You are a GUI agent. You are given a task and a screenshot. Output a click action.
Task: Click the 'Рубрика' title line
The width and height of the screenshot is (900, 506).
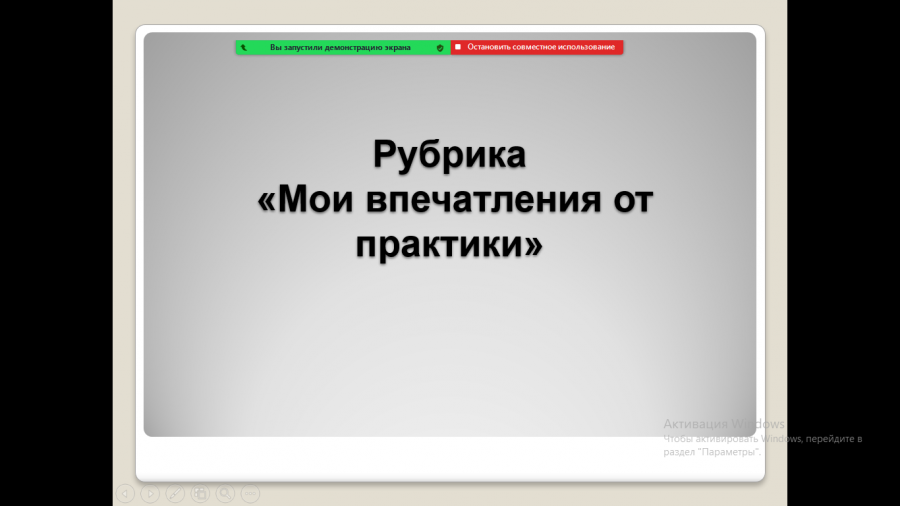click(x=449, y=154)
